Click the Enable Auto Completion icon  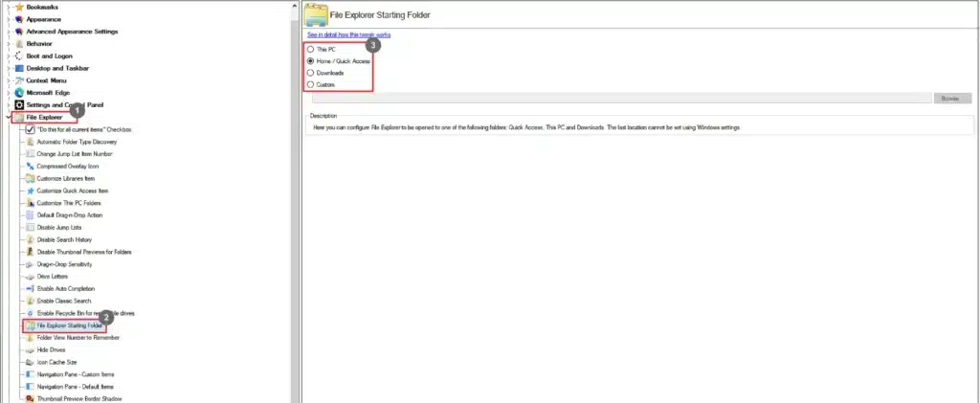(x=30, y=289)
